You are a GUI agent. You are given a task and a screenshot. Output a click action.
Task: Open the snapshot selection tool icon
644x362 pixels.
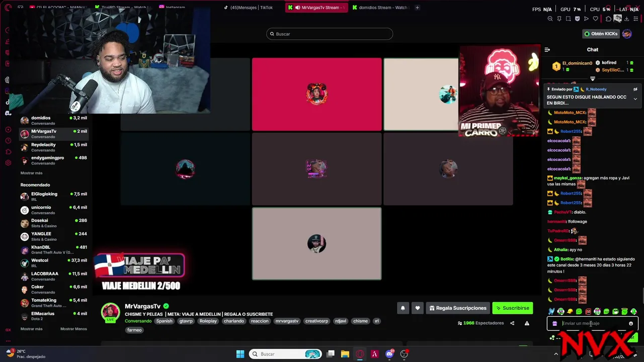pyautogui.click(x=568, y=19)
